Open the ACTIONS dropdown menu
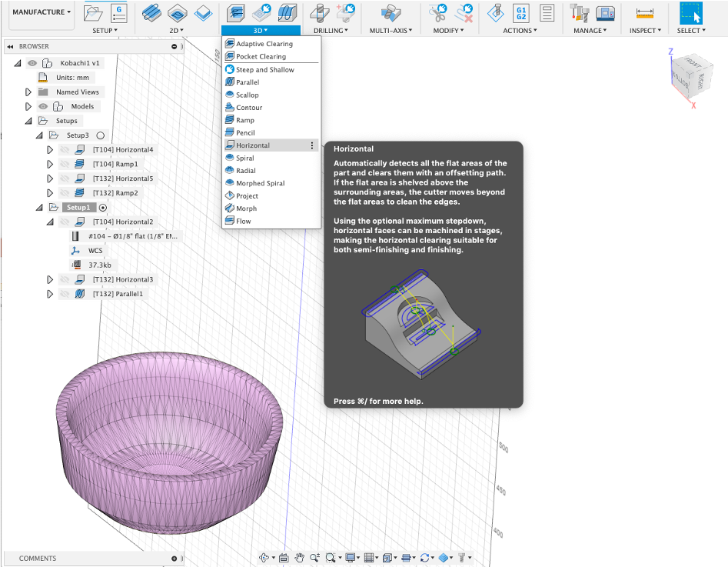Image resolution: width=728 pixels, height=567 pixels. 520,30
